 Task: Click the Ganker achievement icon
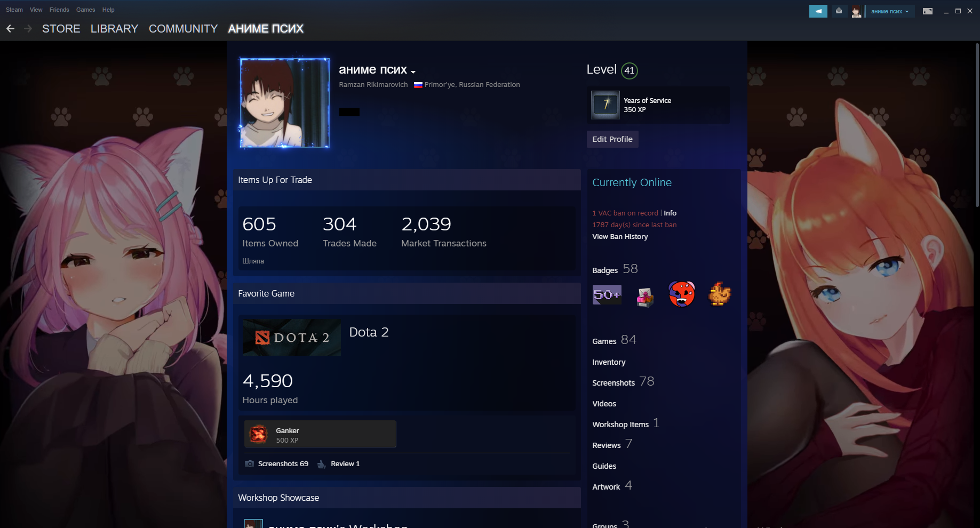pos(259,434)
